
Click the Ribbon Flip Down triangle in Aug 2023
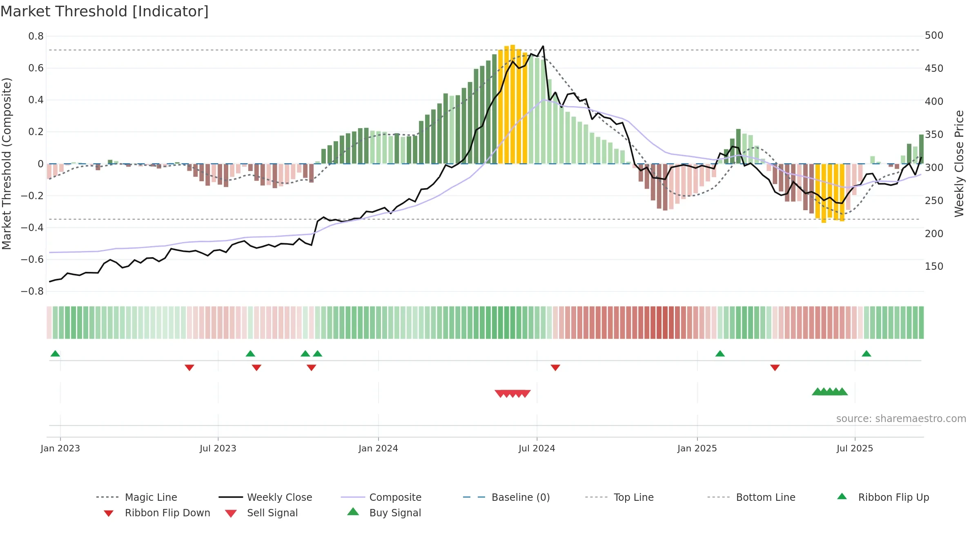256,368
